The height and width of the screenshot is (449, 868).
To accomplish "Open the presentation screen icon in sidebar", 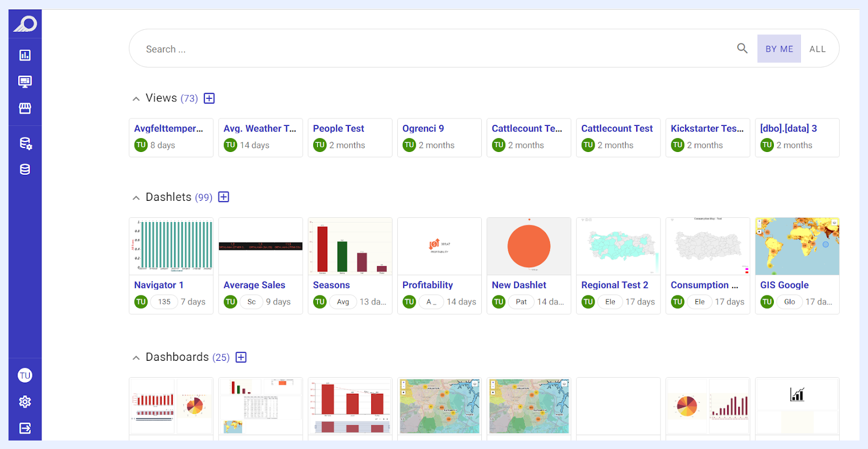I will (x=25, y=82).
